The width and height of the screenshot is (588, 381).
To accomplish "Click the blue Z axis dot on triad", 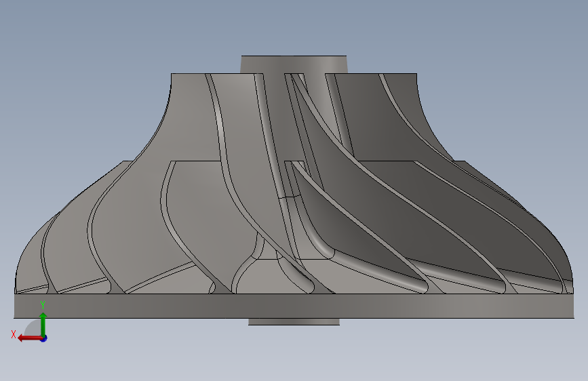I will [44, 338].
